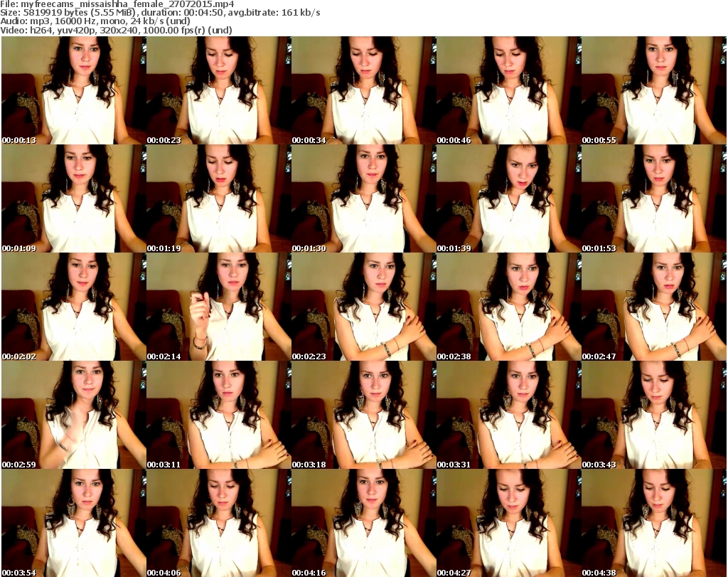Open the frame at 00:01:53
Viewport: 728px width, 577px height.
point(654,198)
